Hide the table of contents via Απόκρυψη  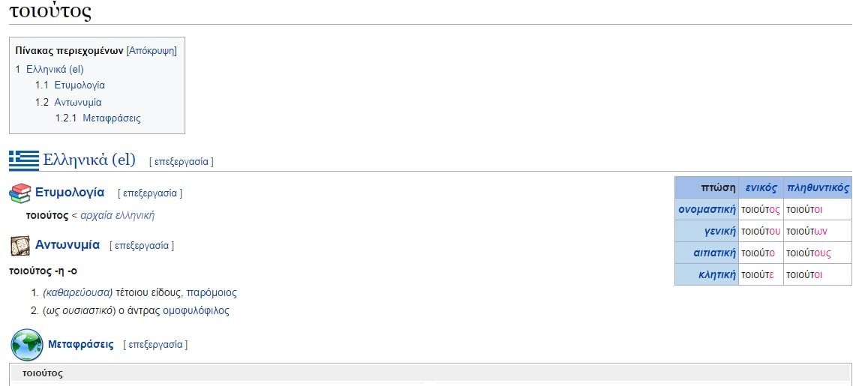click(152, 51)
